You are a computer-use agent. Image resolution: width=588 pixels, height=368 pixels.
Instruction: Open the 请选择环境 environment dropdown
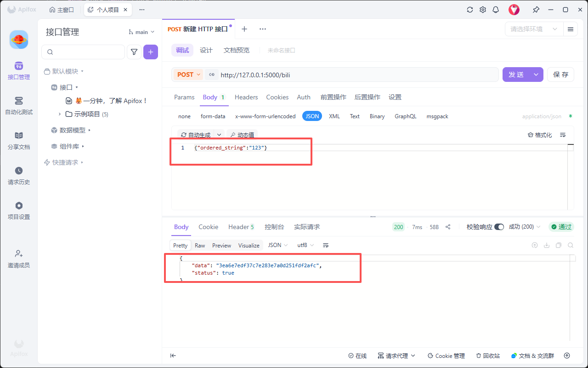click(534, 29)
